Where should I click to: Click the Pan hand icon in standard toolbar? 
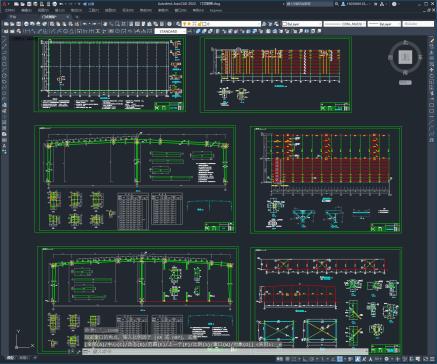(105, 24)
